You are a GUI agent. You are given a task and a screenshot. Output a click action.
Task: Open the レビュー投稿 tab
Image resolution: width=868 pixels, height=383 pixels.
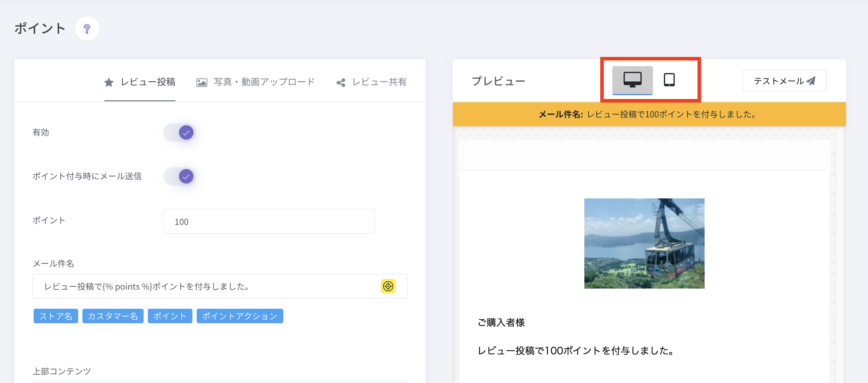(148, 82)
